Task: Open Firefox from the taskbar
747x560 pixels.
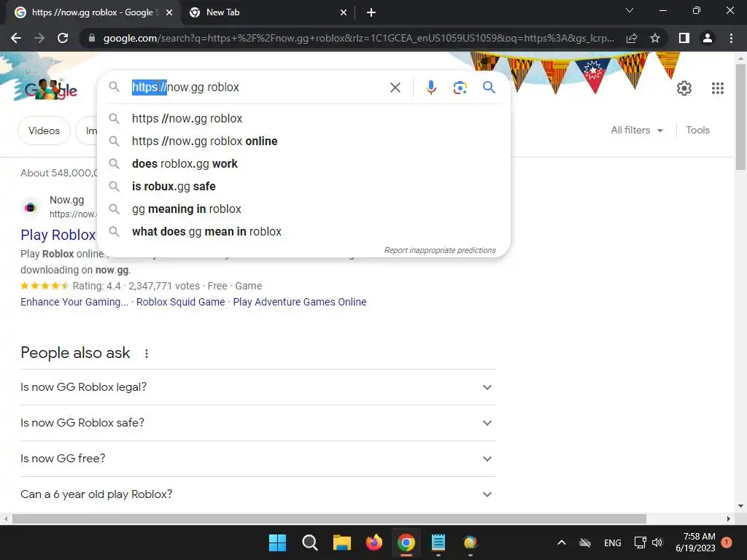Action: (374, 542)
